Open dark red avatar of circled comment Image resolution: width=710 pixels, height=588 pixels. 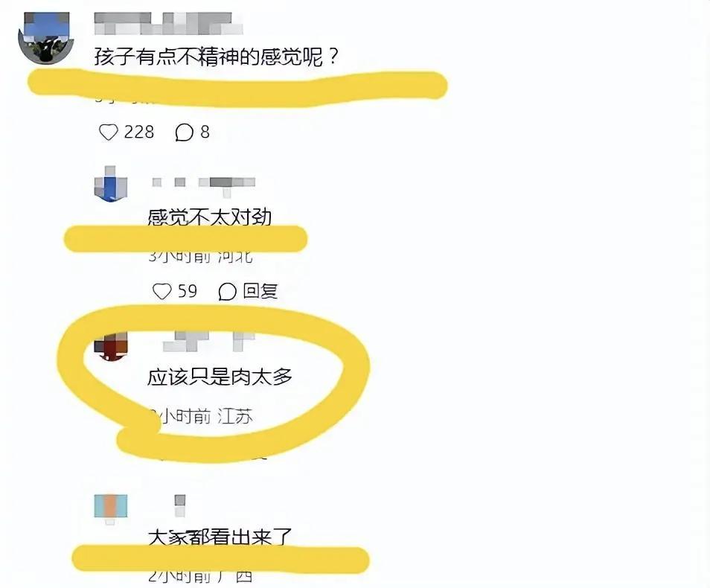click(110, 346)
